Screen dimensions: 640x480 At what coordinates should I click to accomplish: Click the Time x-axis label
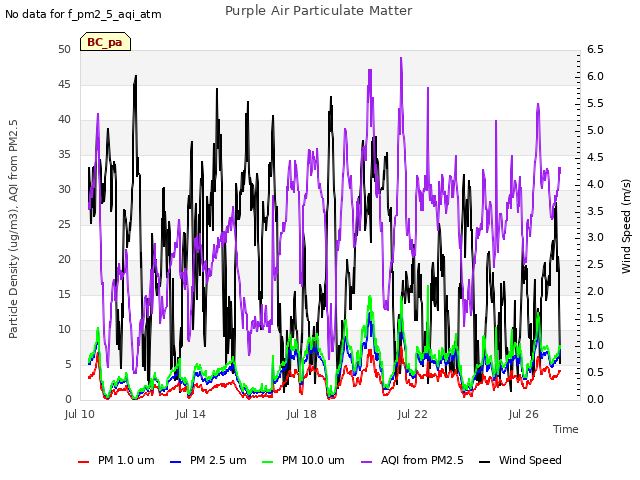[x=566, y=429]
